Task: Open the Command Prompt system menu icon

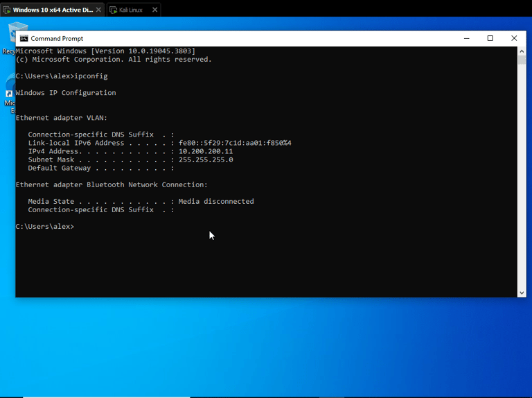Action: click(x=24, y=38)
